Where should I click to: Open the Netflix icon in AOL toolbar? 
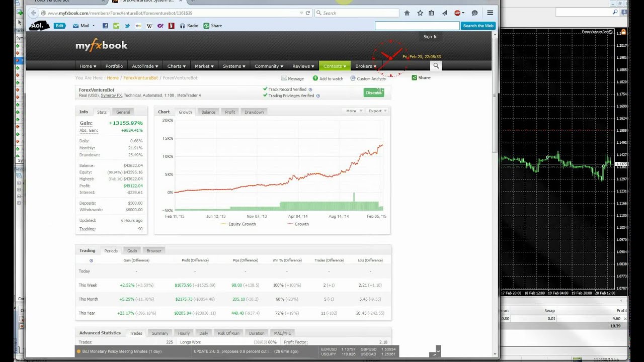coord(172,26)
